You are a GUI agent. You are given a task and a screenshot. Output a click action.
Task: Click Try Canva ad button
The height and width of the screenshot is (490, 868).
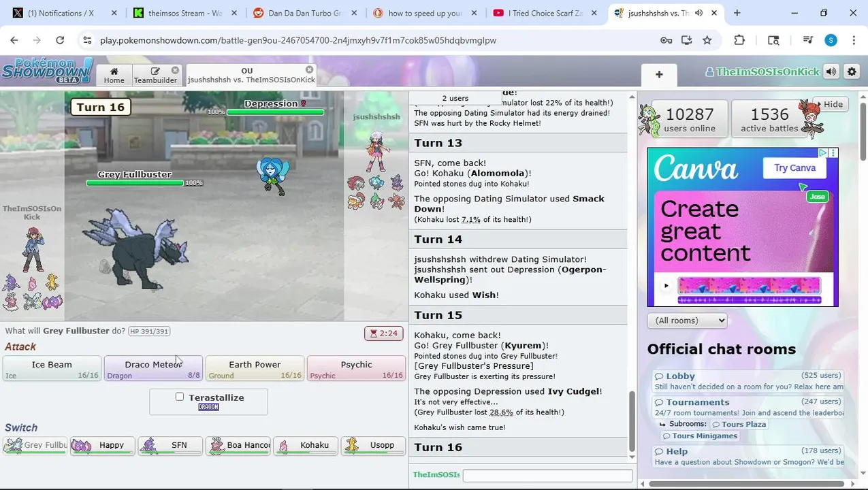coord(794,168)
